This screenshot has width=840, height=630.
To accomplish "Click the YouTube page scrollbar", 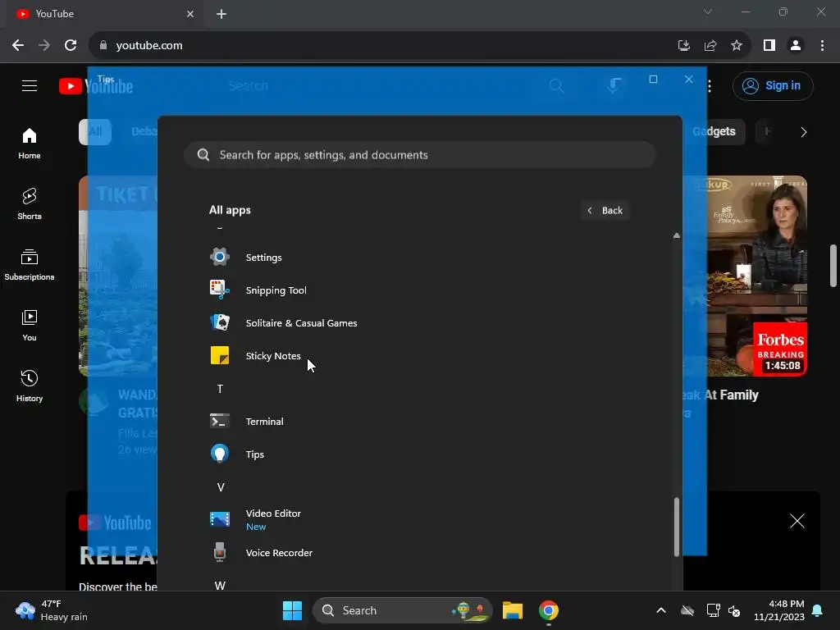I will [833, 266].
